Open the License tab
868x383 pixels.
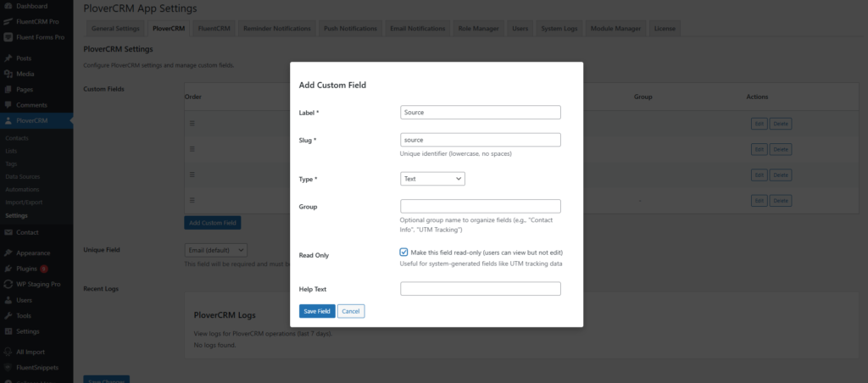click(665, 28)
